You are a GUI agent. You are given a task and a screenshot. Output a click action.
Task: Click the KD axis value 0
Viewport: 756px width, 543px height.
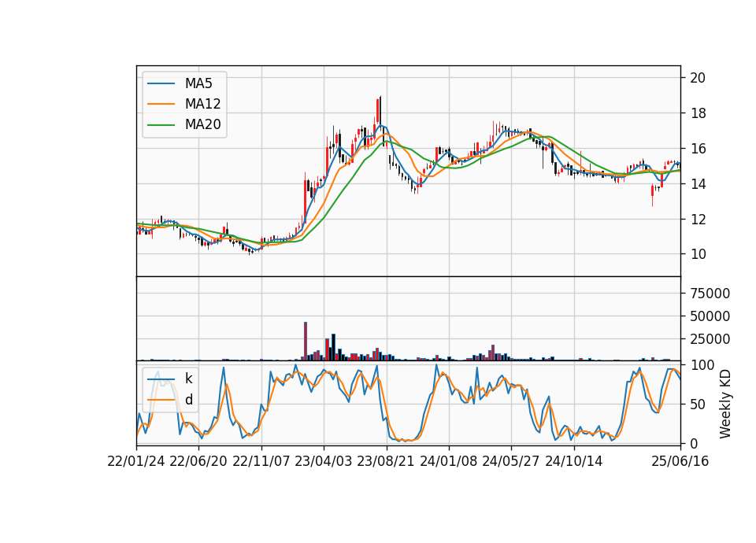(694, 444)
